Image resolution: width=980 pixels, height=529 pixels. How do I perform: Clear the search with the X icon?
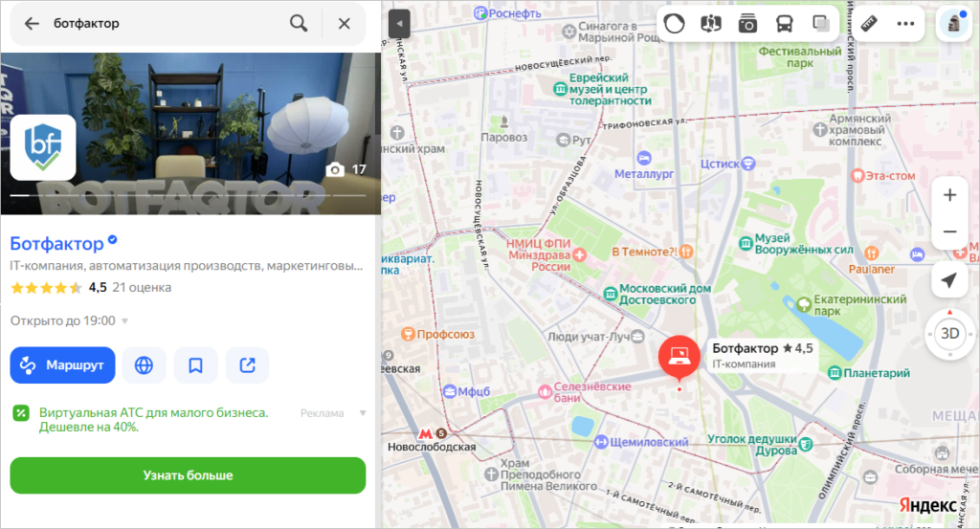point(344,24)
